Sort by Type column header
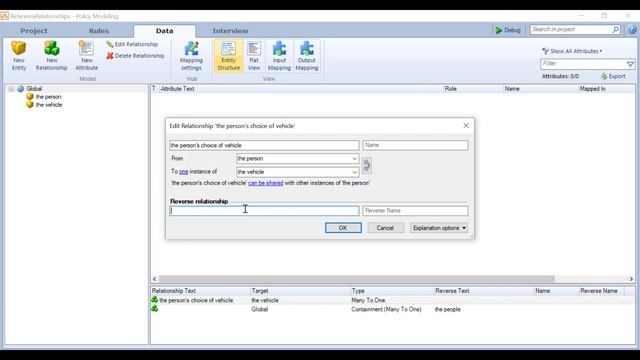Screen dimensions: 640x360 pyautogui.click(x=358, y=291)
